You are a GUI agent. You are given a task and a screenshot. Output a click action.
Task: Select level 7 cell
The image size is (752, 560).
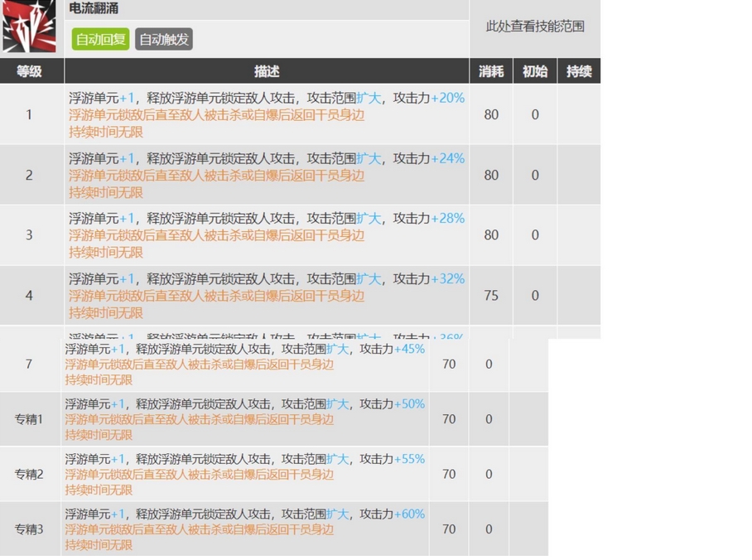click(29, 364)
